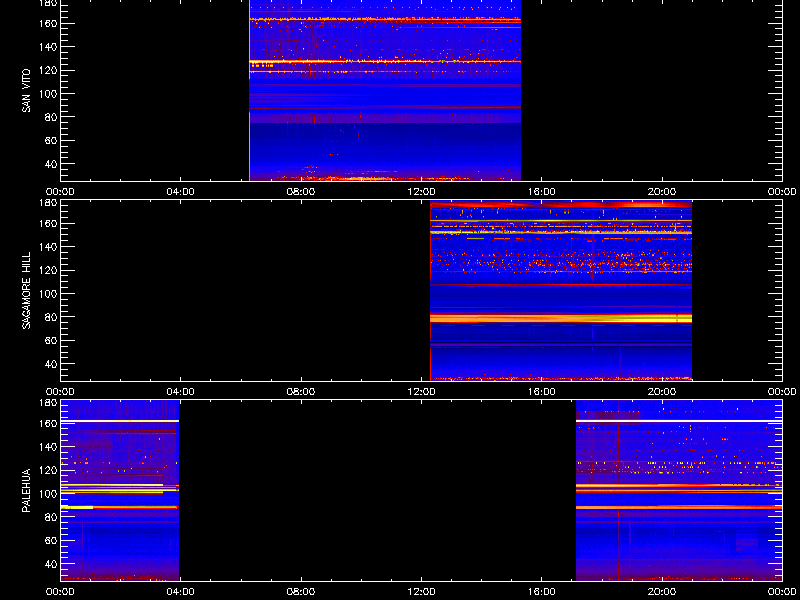The height and width of the screenshot is (600, 800).
Task: Select the 80 tick label on SAN VITO axis
Action: tap(51, 117)
